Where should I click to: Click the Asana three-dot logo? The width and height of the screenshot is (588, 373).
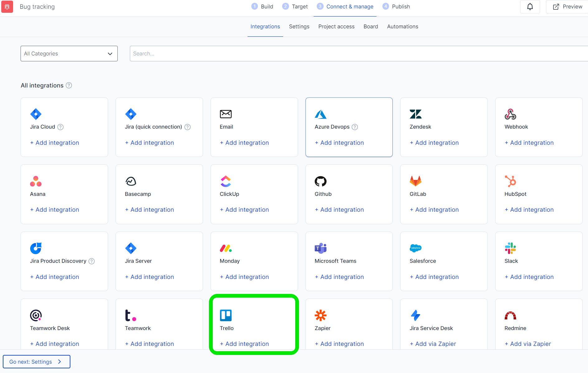[36, 181]
